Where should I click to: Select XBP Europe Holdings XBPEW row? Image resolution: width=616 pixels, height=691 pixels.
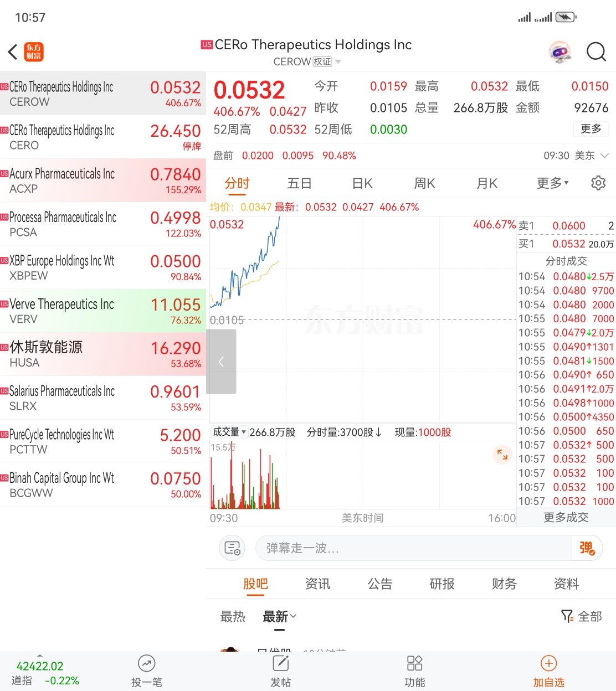[103, 267]
